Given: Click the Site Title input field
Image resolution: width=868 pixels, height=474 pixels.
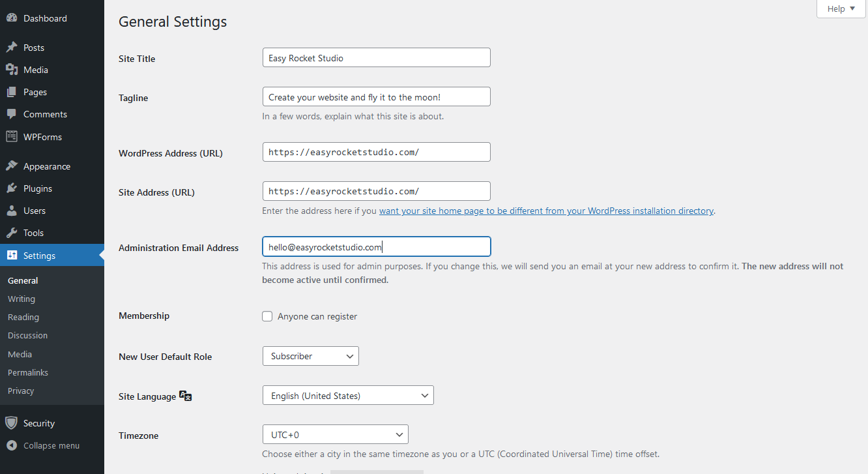Looking at the screenshot, I should pyautogui.click(x=376, y=57).
